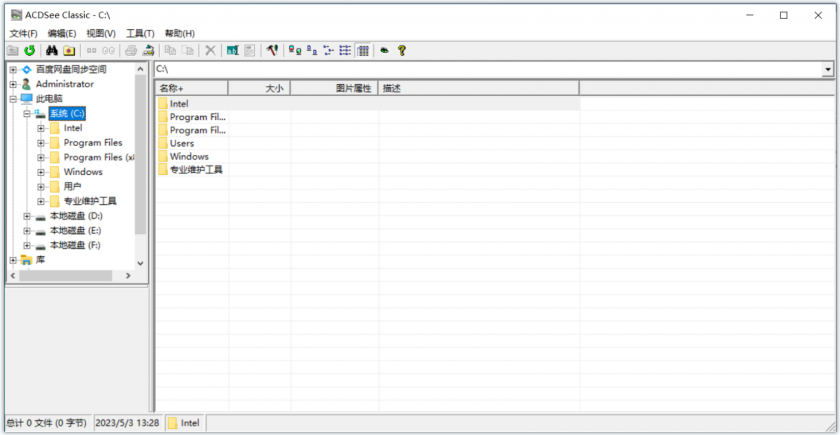Click the tree horizontal scrollbar right arrow
The height and width of the screenshot is (435, 840).
click(x=128, y=275)
